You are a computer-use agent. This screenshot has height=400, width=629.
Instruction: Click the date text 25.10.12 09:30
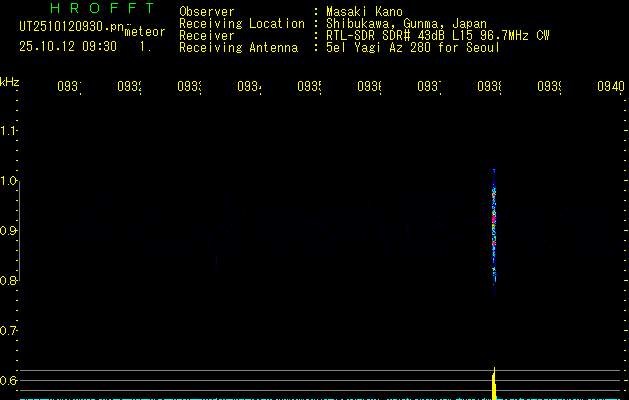[68, 47]
